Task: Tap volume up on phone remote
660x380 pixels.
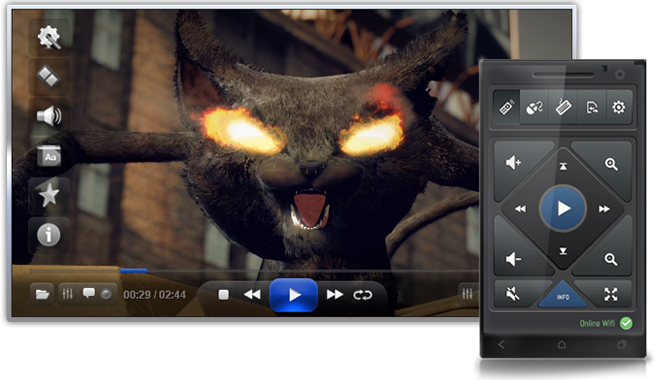Action: point(514,162)
